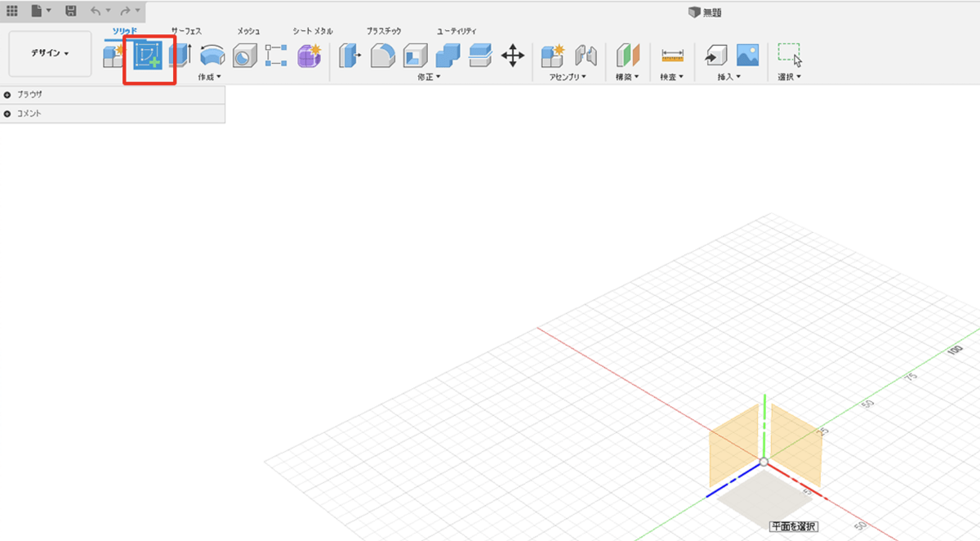
Task: Expand the ブラウザ panel
Action: click(x=7, y=95)
